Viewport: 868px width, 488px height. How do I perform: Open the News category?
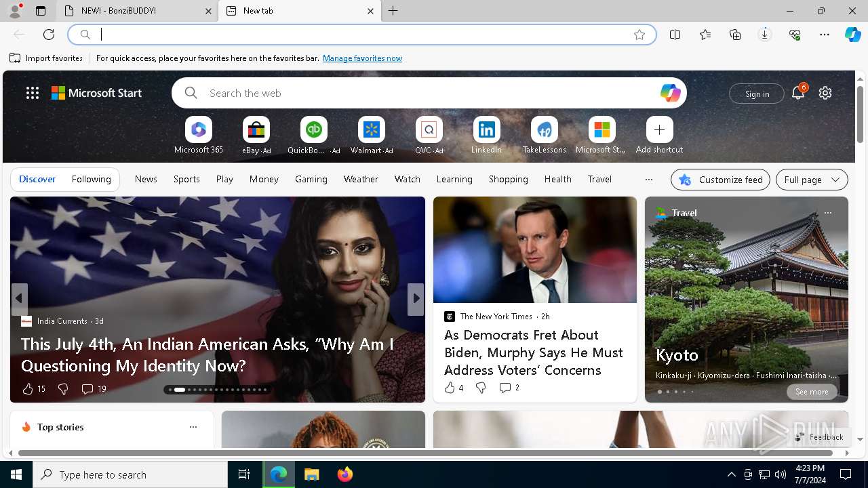(x=146, y=179)
